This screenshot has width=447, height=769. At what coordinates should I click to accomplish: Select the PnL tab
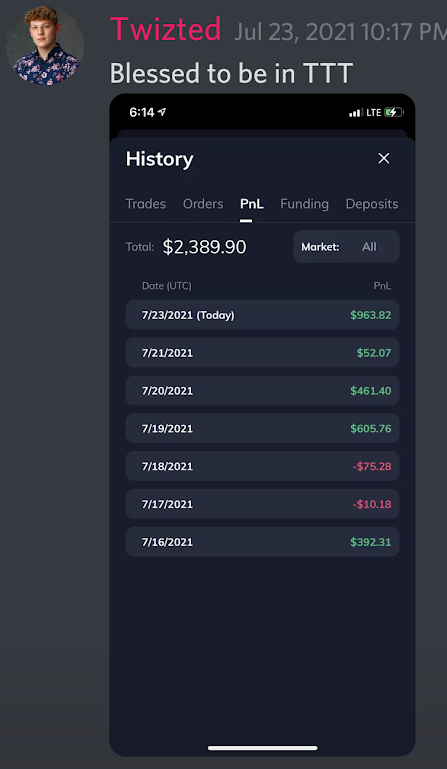pyautogui.click(x=252, y=204)
